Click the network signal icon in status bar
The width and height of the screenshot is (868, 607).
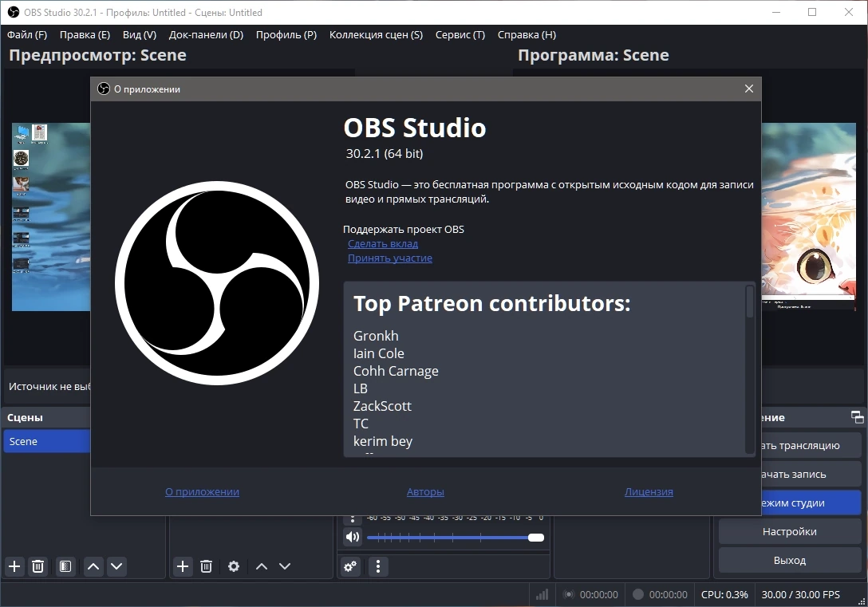tap(542, 595)
